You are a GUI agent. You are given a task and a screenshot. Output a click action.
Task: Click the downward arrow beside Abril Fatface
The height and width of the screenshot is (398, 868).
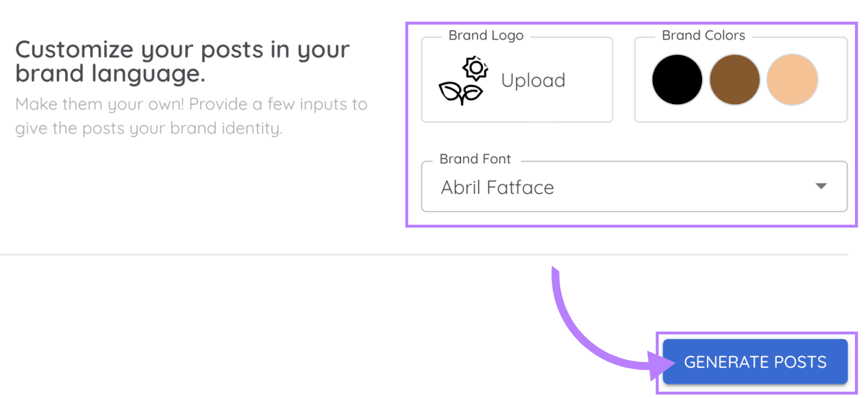pyautogui.click(x=821, y=187)
